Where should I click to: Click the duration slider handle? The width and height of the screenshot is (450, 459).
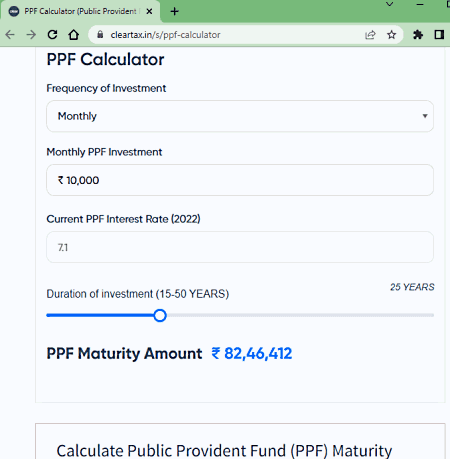pyautogui.click(x=160, y=315)
